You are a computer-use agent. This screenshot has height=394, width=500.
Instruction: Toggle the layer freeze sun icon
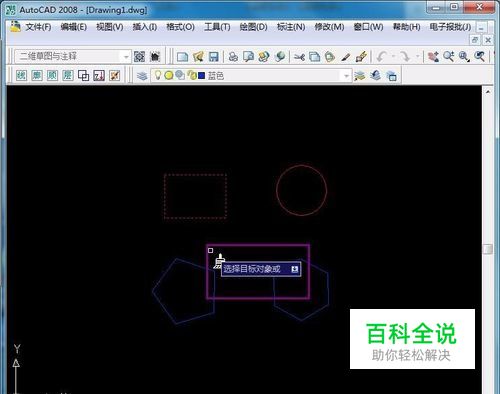click(169, 76)
